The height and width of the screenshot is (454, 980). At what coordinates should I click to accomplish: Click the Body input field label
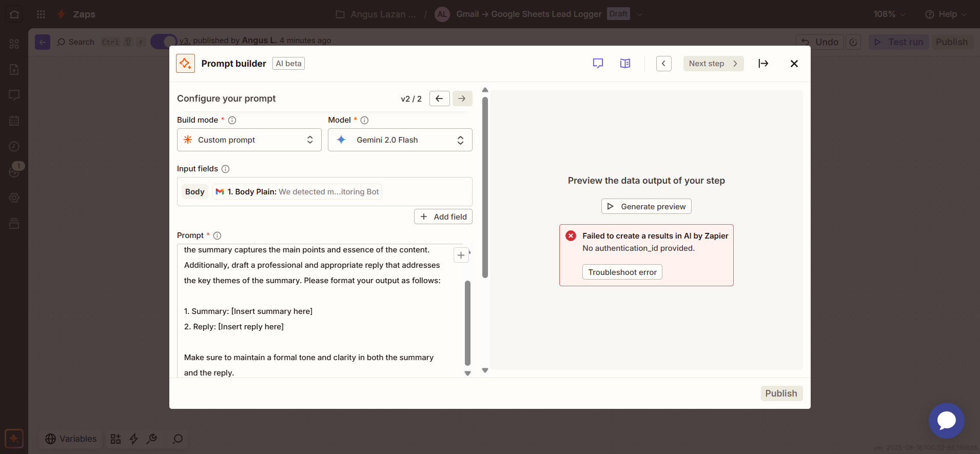(195, 191)
